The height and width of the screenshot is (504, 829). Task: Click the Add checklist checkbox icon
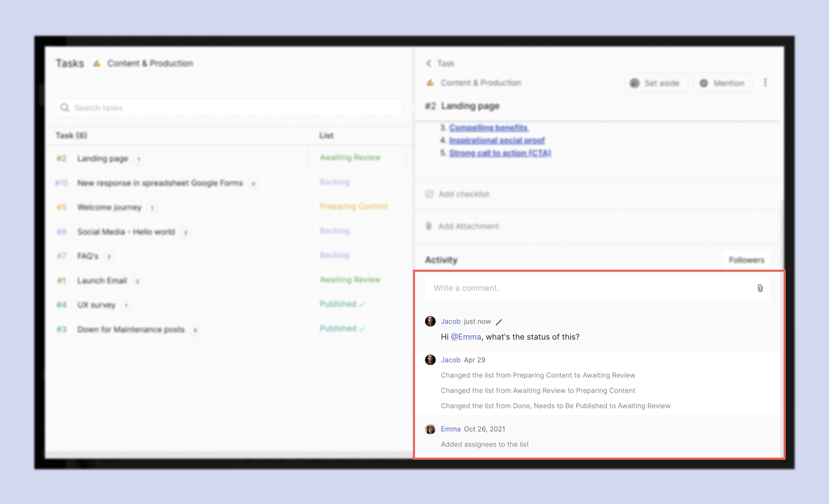[x=429, y=194]
